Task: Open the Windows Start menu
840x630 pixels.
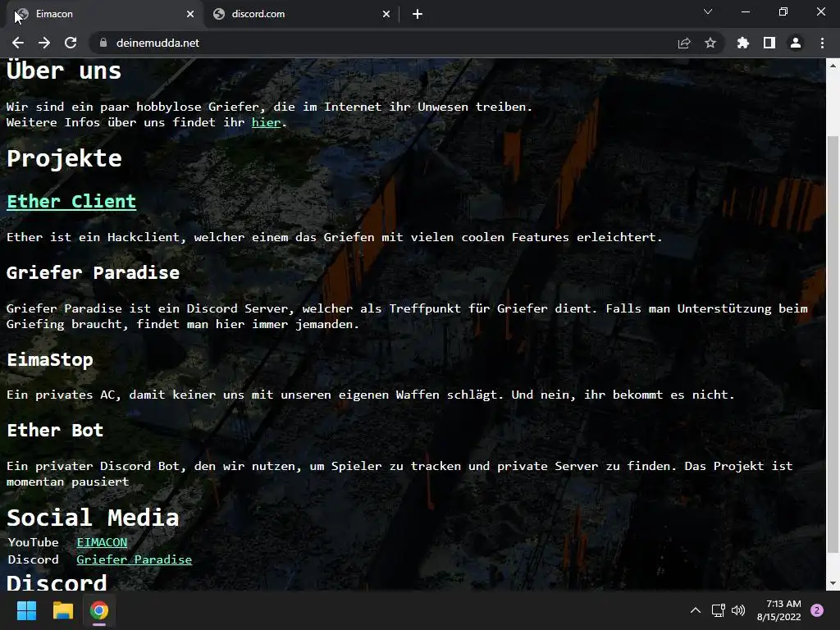Action: (26, 610)
